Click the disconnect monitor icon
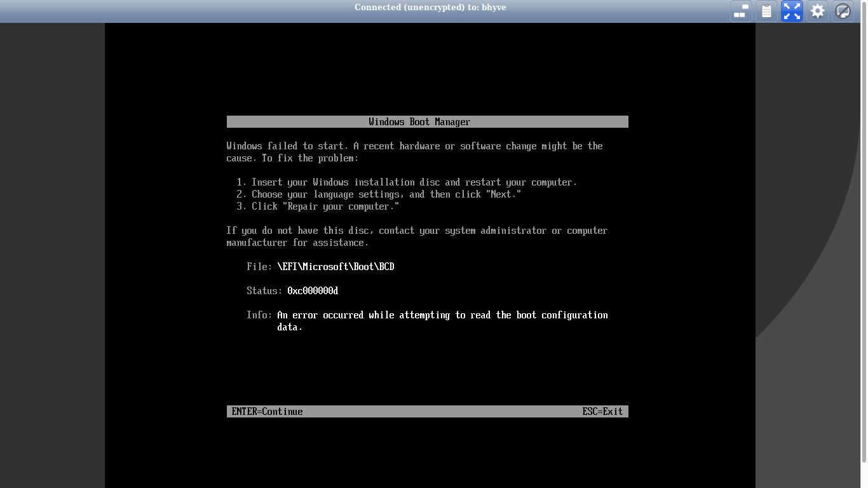The height and width of the screenshot is (488, 868). click(x=843, y=11)
